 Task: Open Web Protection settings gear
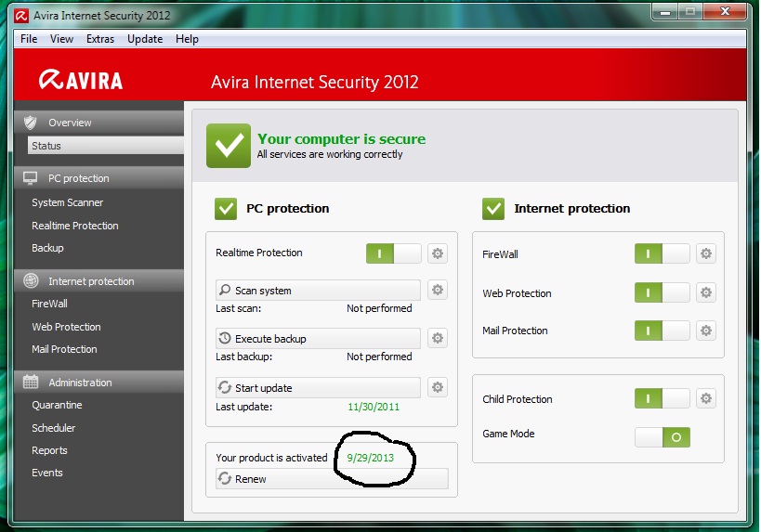coord(705,292)
